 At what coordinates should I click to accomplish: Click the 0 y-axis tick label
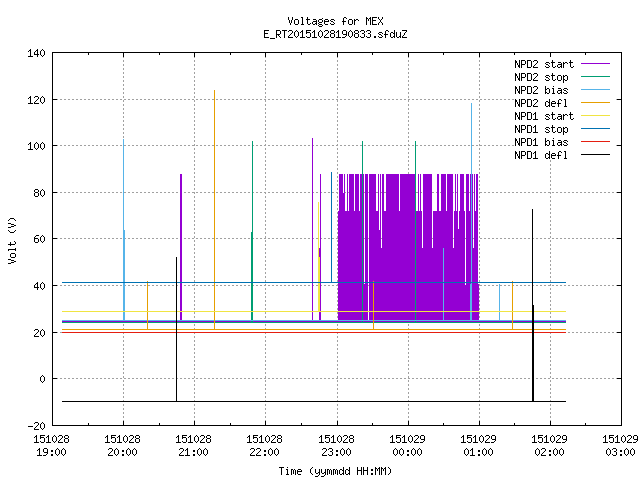coord(42,379)
